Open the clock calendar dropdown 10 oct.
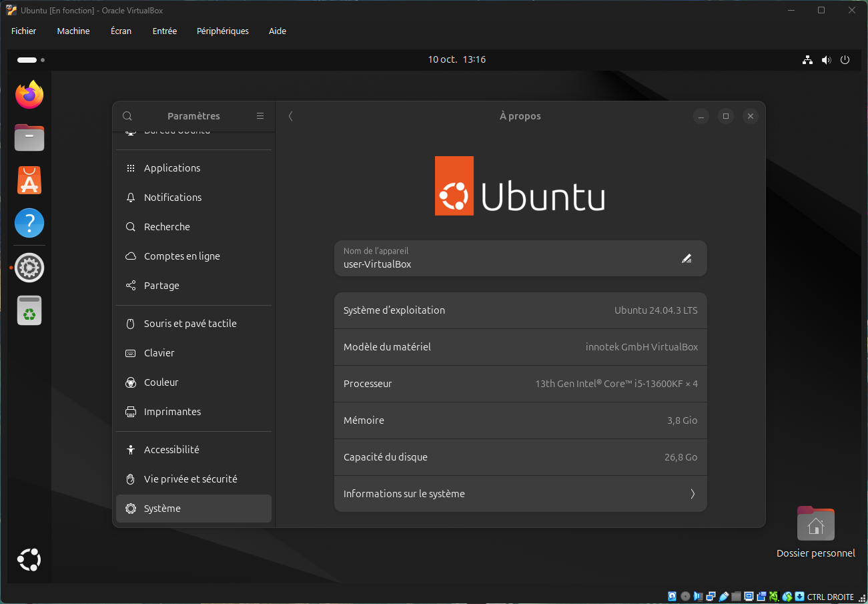The image size is (868, 604). 456,59
